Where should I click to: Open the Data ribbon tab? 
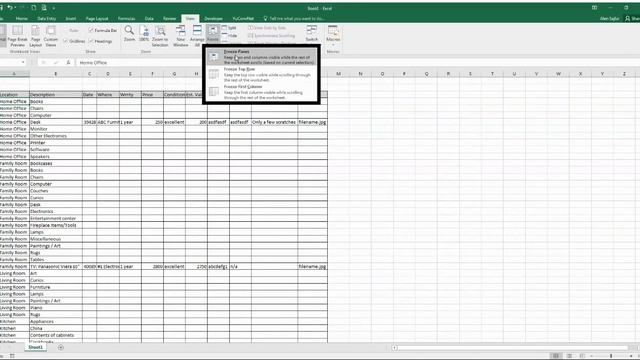(x=149, y=18)
